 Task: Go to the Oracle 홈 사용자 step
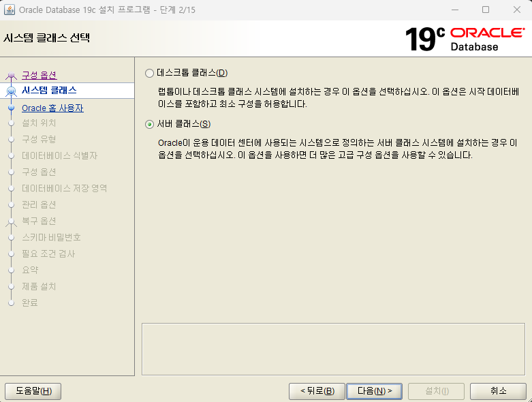pyautogui.click(x=52, y=108)
